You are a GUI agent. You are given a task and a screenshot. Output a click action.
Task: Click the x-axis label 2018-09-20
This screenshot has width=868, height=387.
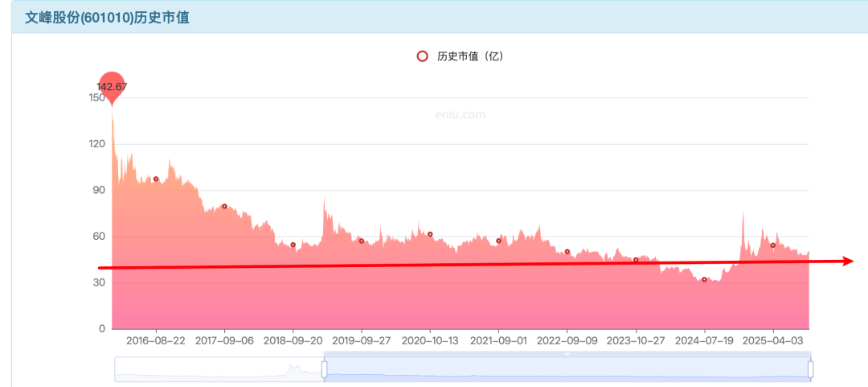point(293,341)
